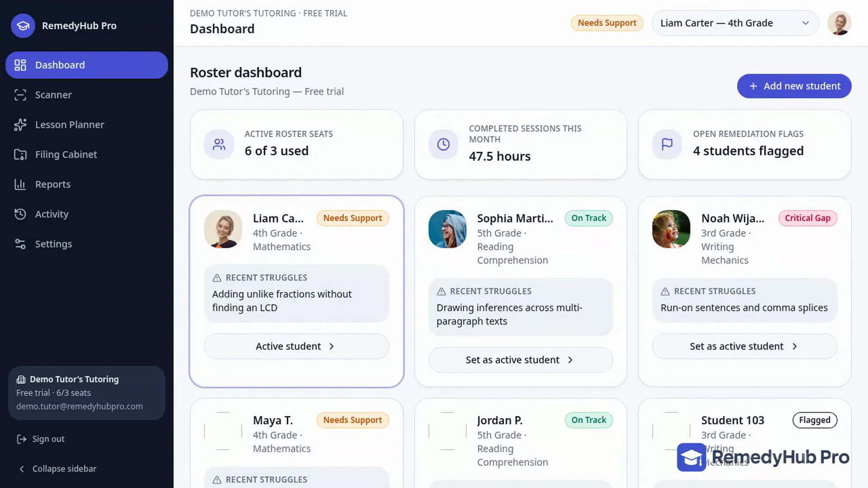868x488 pixels.
Task: Click the chevron in Sophia's Set as active button
Action: pyautogui.click(x=570, y=360)
